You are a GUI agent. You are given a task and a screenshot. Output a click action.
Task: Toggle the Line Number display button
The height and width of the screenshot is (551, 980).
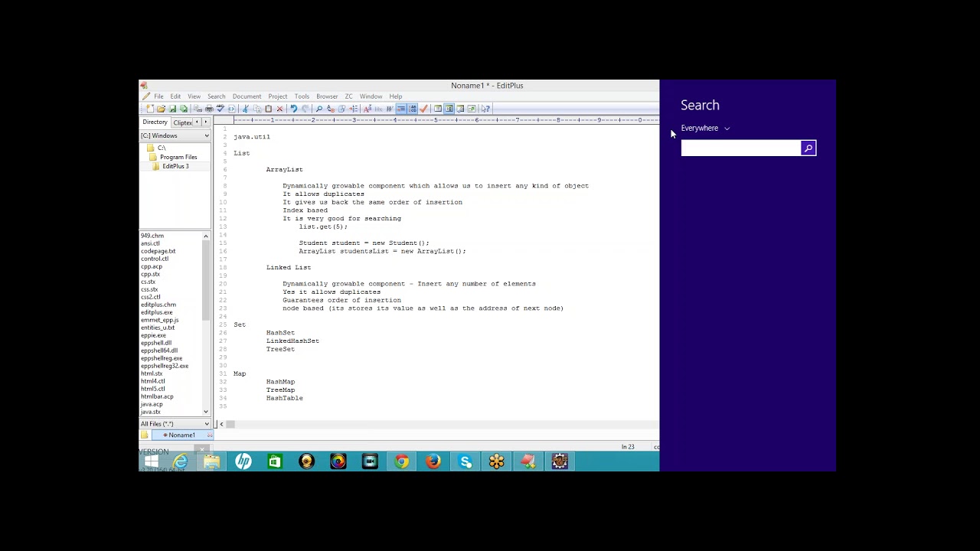click(413, 109)
